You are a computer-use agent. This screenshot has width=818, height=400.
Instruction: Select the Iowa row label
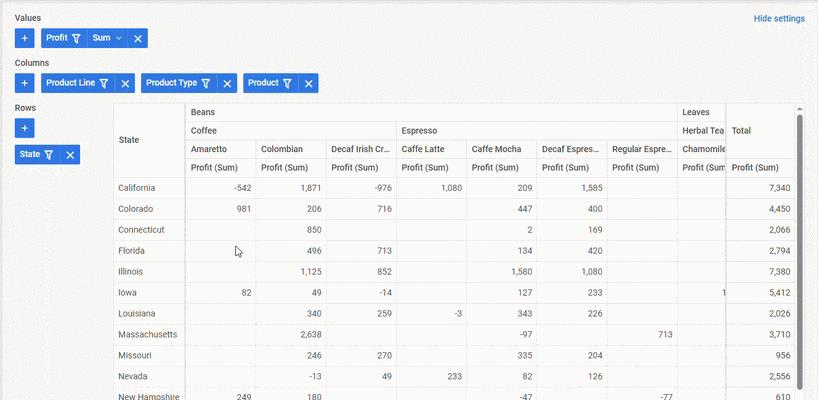(x=149, y=293)
